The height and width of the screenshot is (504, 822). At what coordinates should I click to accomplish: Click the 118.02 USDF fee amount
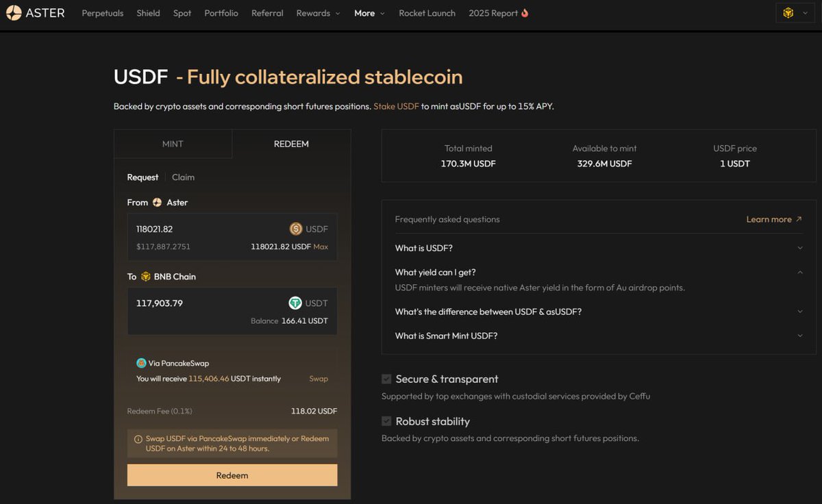[314, 412]
